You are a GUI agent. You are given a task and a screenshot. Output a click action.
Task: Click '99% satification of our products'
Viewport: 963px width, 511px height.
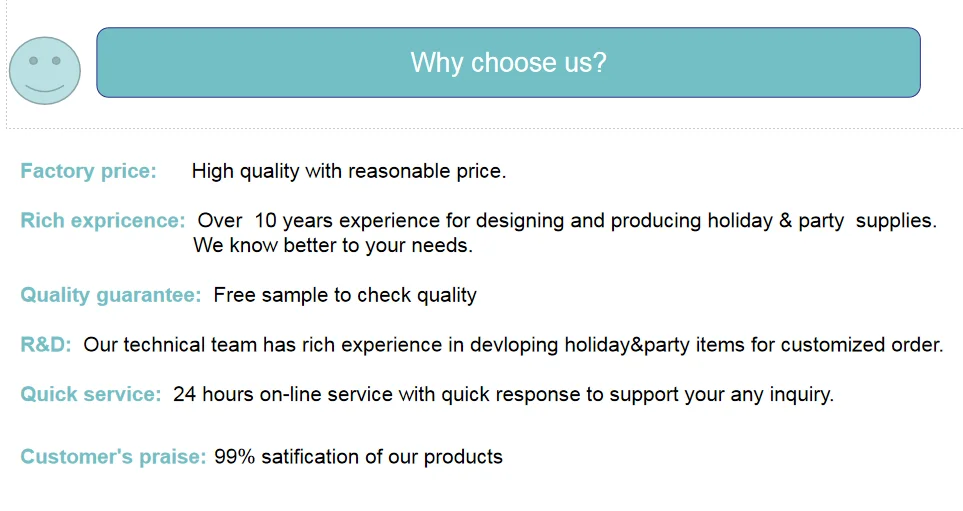click(x=359, y=456)
